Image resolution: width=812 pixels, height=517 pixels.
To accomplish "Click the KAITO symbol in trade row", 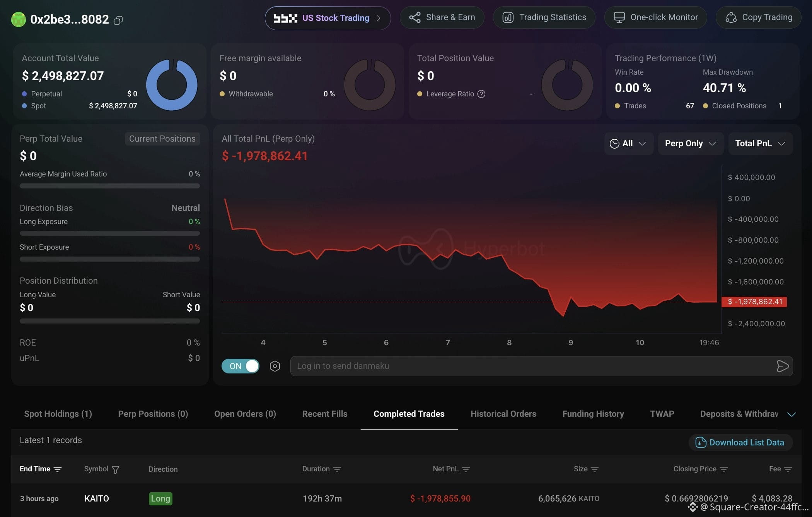I will [97, 499].
